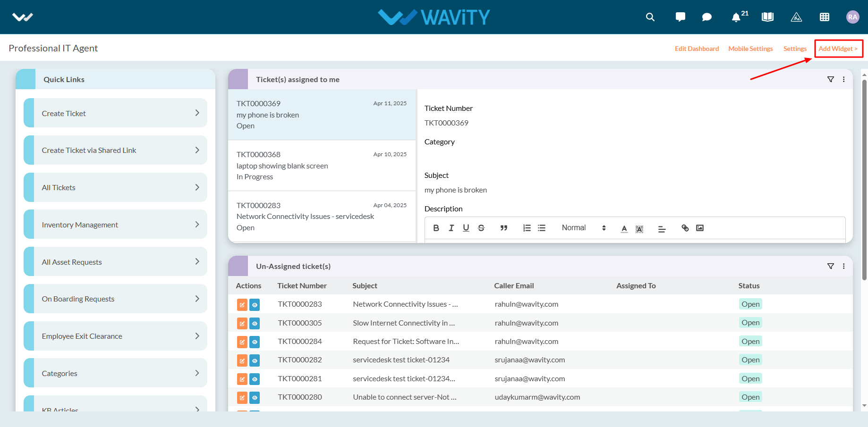Edit ticket TKT0000281
This screenshot has height=427, width=868.
click(x=242, y=379)
